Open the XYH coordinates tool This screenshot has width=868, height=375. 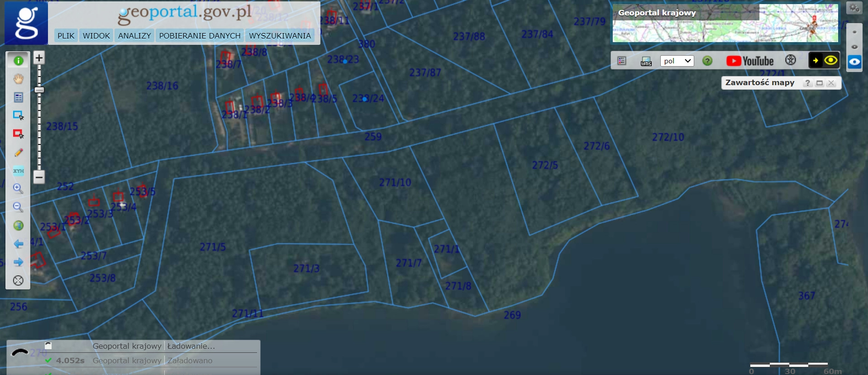(18, 171)
